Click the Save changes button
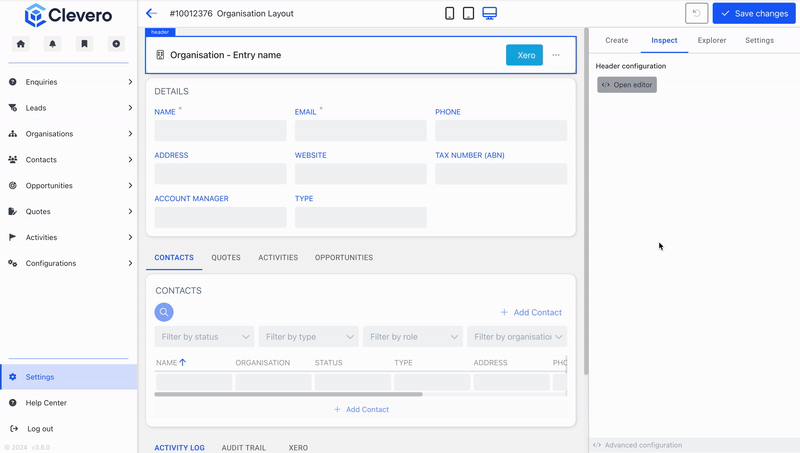The image size is (800, 453). [754, 13]
